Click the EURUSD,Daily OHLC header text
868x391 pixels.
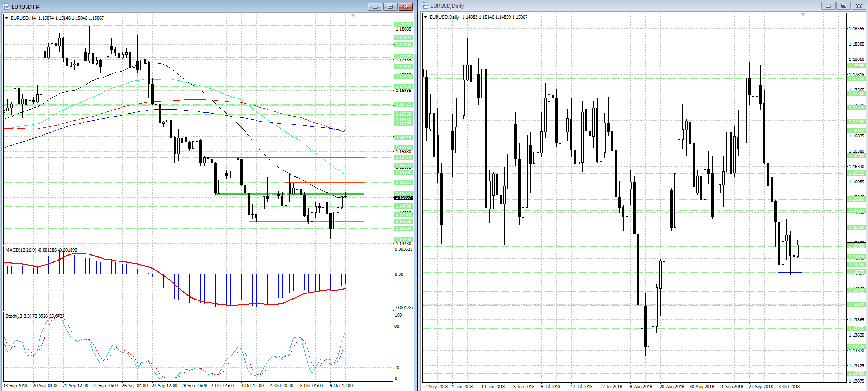click(478, 17)
